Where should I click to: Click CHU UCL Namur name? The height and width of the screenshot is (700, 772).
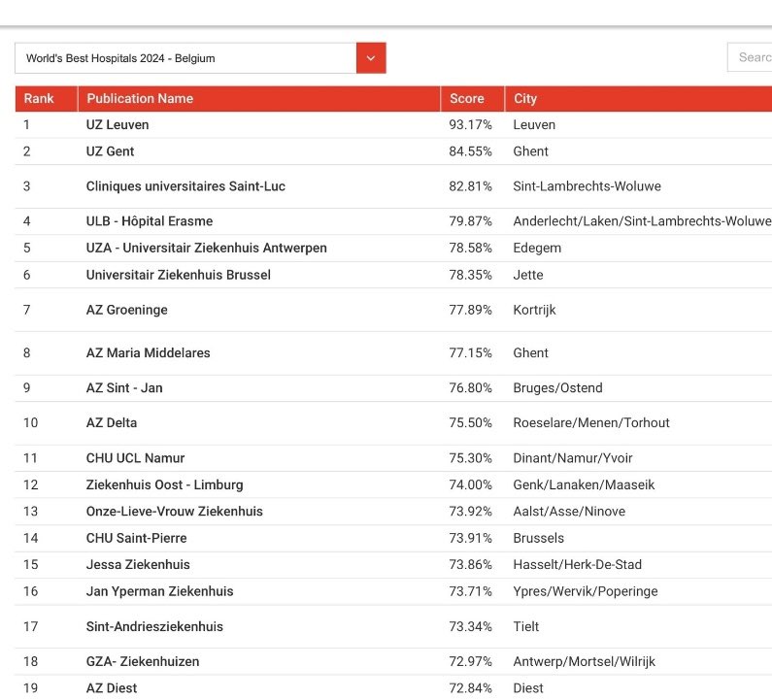[x=135, y=458]
